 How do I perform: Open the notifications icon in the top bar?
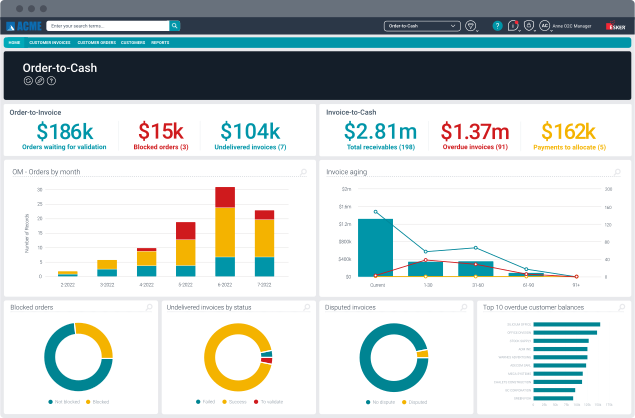[x=513, y=25]
